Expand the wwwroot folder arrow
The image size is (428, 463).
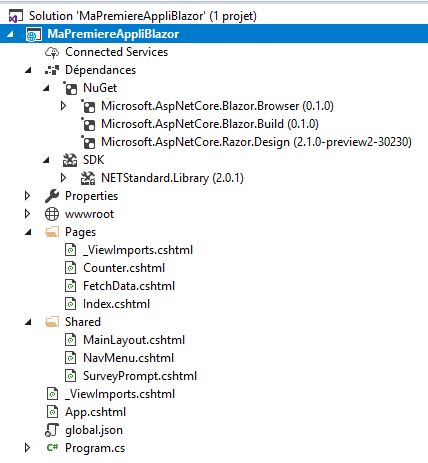27,214
